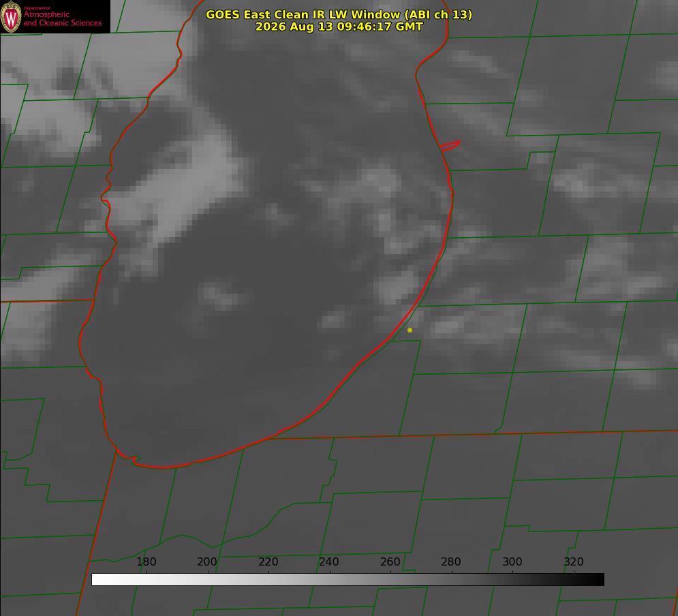Click the 200 tick label on colorbar
This screenshot has width=678, height=616.
[x=207, y=561]
